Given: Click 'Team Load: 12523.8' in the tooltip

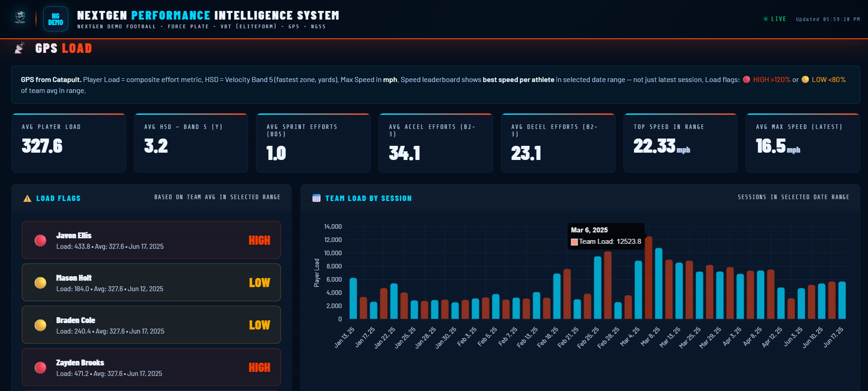Looking at the screenshot, I should pos(610,242).
